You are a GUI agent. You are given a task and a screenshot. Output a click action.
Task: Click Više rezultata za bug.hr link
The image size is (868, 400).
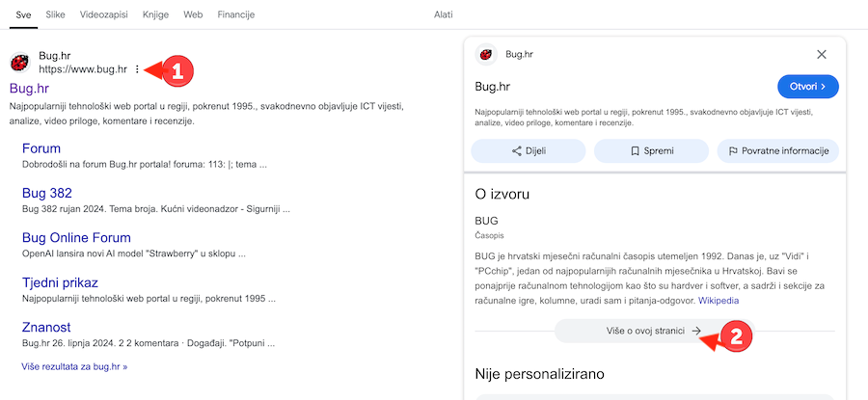[x=74, y=366]
